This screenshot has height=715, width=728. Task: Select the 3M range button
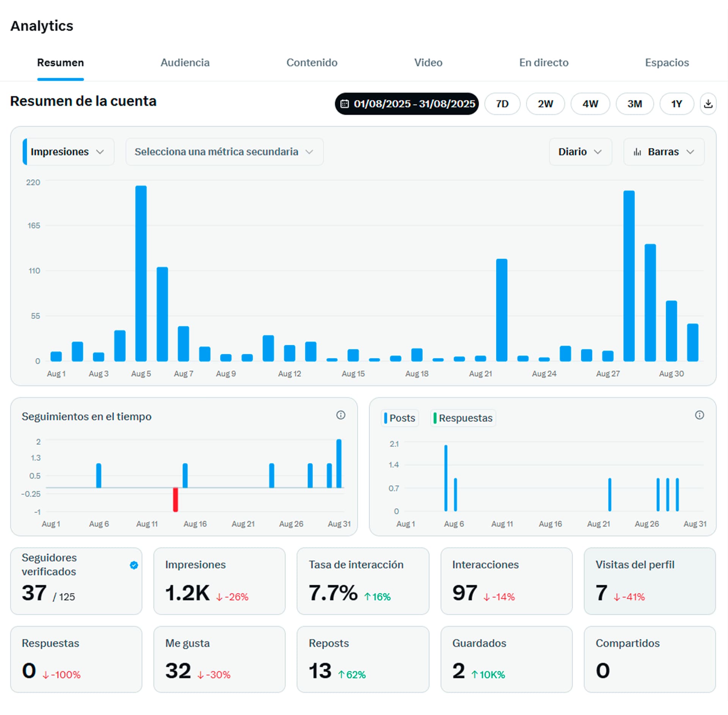click(x=634, y=104)
